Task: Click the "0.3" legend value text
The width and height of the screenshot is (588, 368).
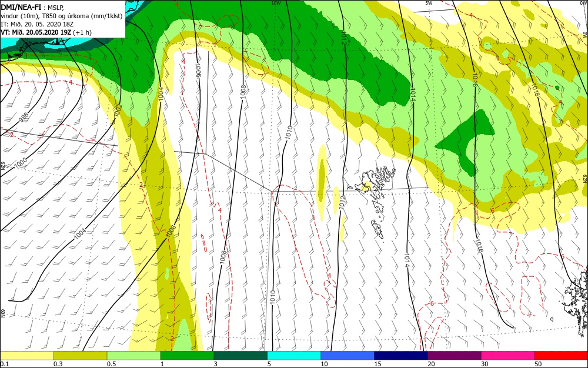Action: (x=58, y=364)
